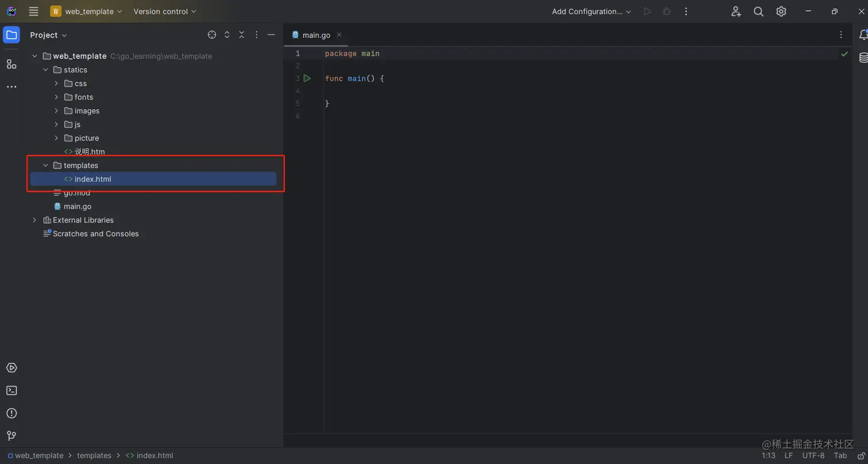Click the Run configuration play button
Viewport: 868px width, 464px height.
click(647, 11)
